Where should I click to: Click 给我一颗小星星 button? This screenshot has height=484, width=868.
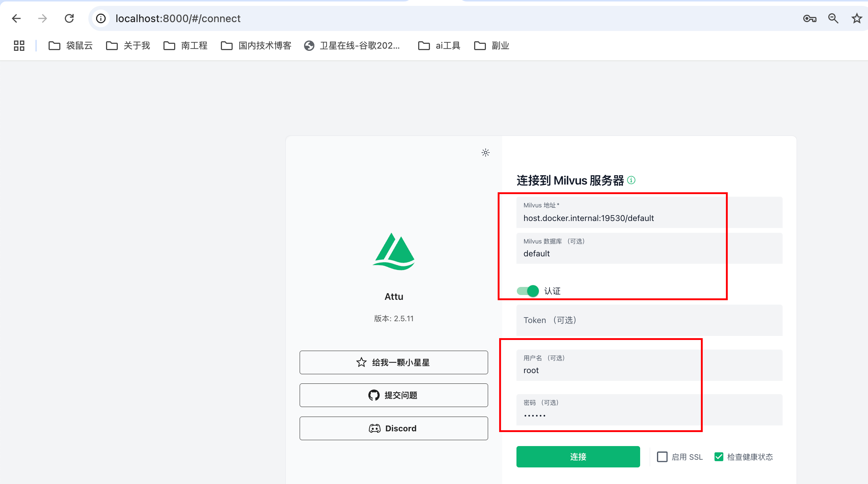394,362
